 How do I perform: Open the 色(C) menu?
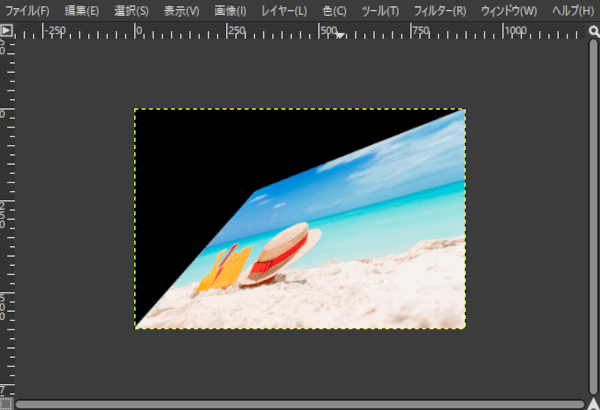[334, 11]
